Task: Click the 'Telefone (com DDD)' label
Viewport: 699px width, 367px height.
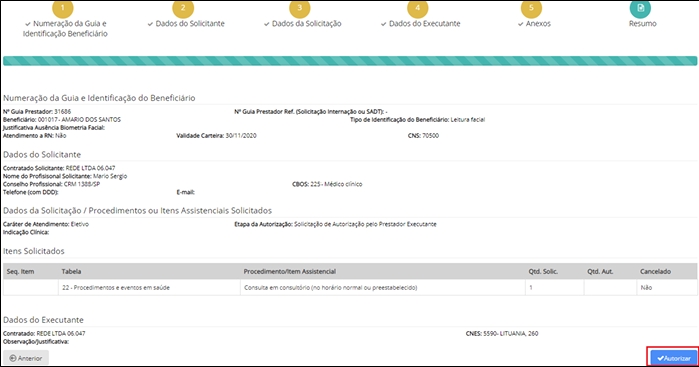Action: click(x=31, y=192)
